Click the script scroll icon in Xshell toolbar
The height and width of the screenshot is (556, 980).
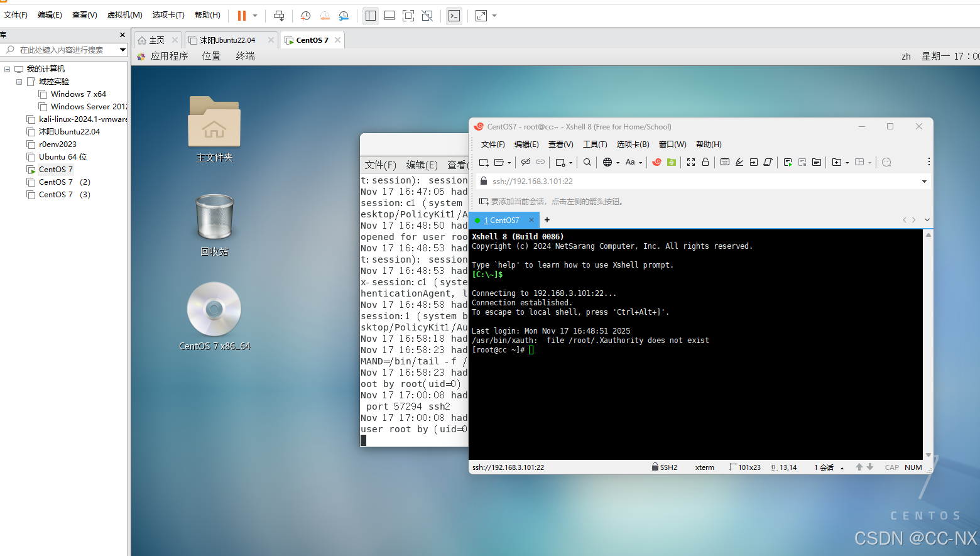point(768,162)
